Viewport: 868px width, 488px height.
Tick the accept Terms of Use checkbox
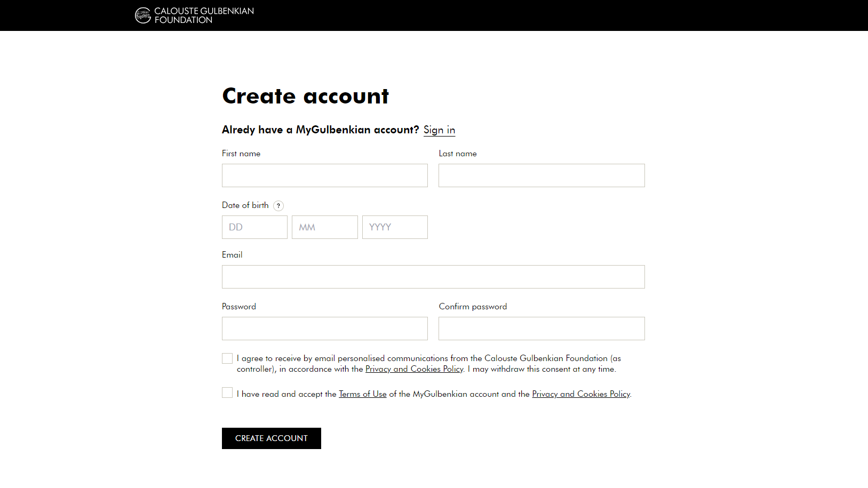[x=227, y=393]
